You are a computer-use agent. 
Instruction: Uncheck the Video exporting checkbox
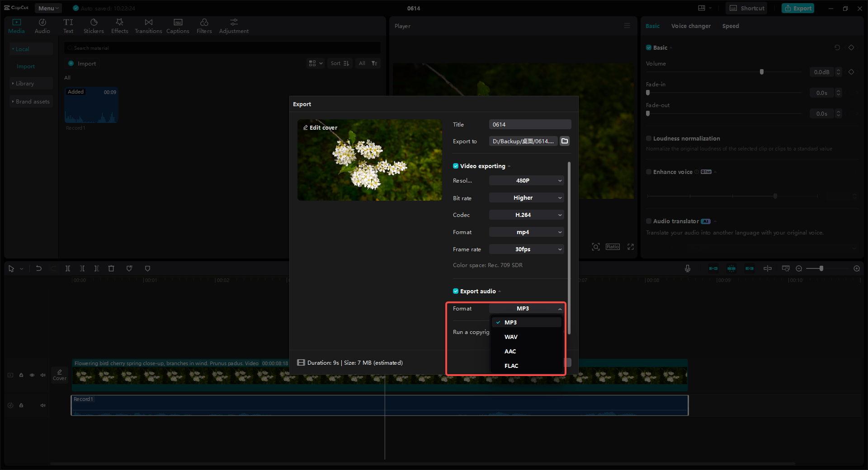(456, 166)
